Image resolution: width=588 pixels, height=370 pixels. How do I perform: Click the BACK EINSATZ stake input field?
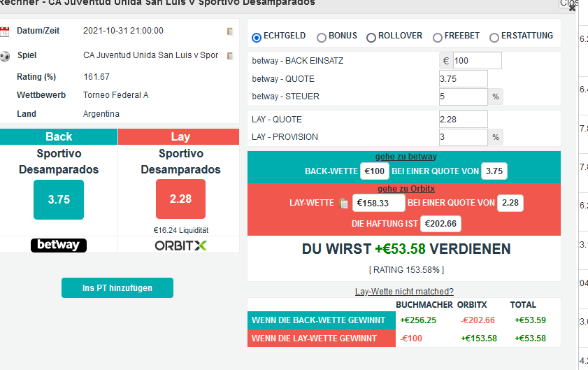477,61
